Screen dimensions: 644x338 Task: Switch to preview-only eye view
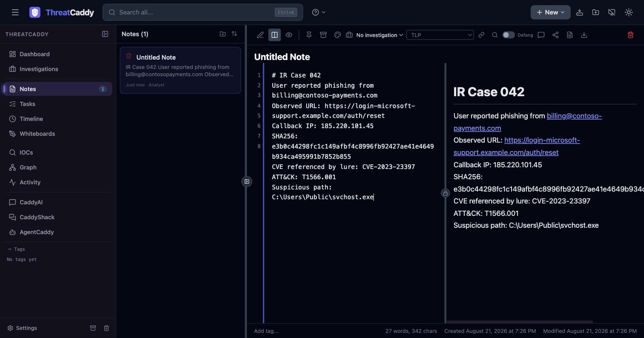[289, 35]
